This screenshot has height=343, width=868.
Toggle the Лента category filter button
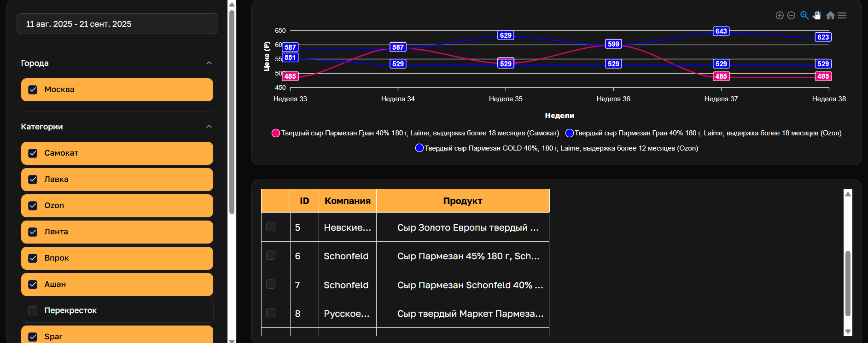[117, 232]
